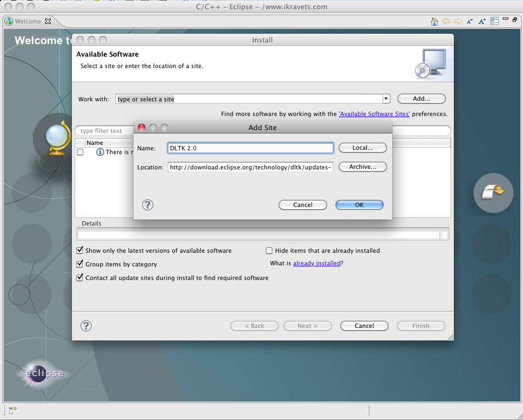The width and height of the screenshot is (523, 420).
Task: Click the reduce font size icon
Action: (470, 21)
